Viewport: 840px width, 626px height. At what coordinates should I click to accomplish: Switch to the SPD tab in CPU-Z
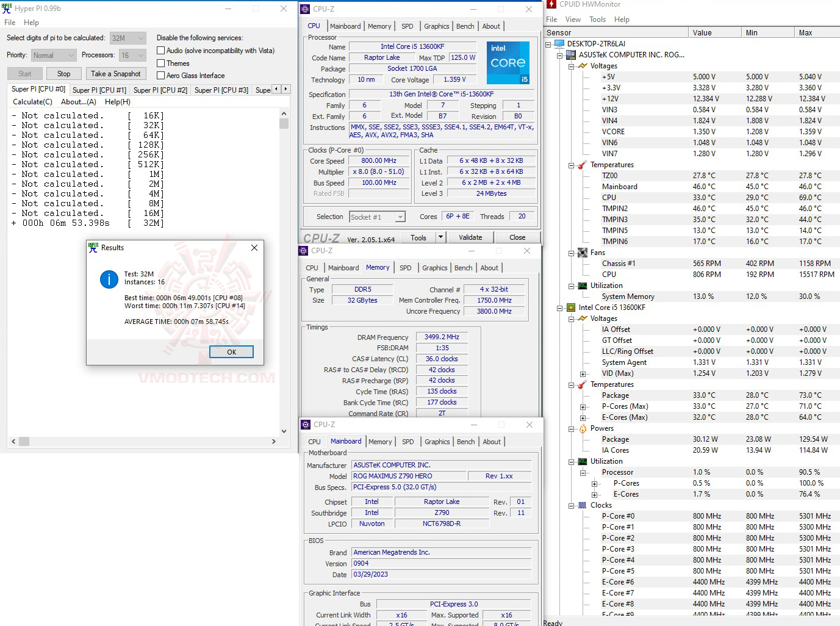coord(407,26)
